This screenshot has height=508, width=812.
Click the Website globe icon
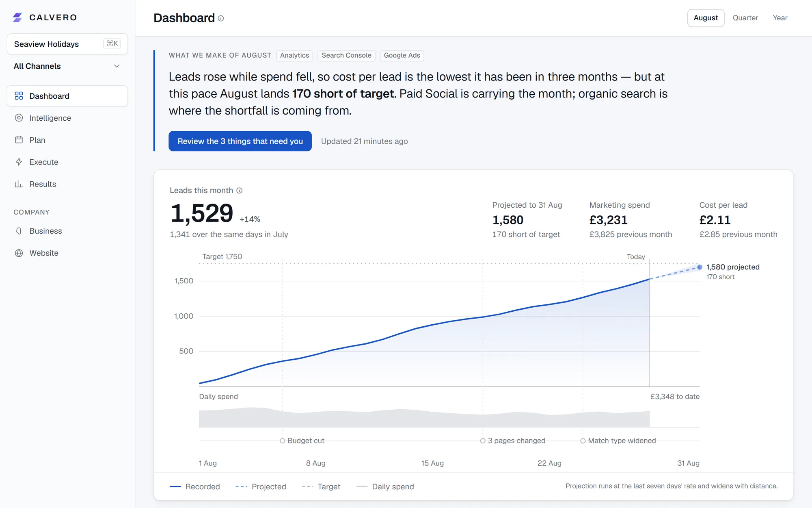point(19,253)
